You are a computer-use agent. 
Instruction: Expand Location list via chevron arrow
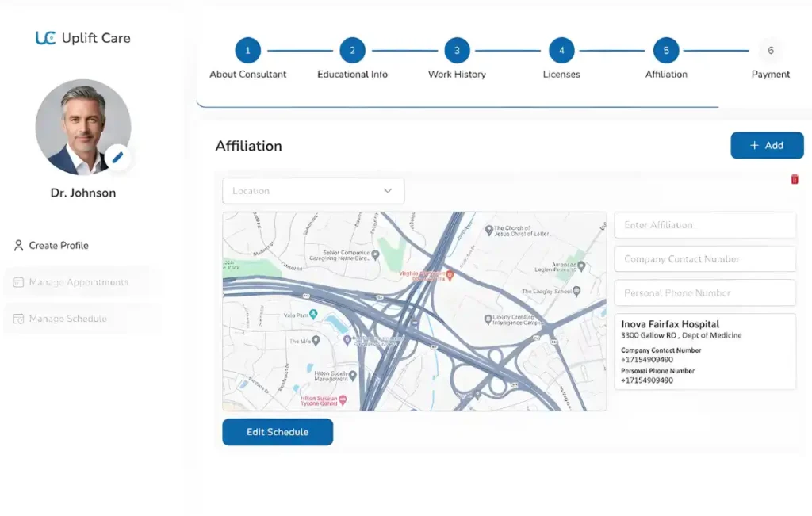[388, 191]
